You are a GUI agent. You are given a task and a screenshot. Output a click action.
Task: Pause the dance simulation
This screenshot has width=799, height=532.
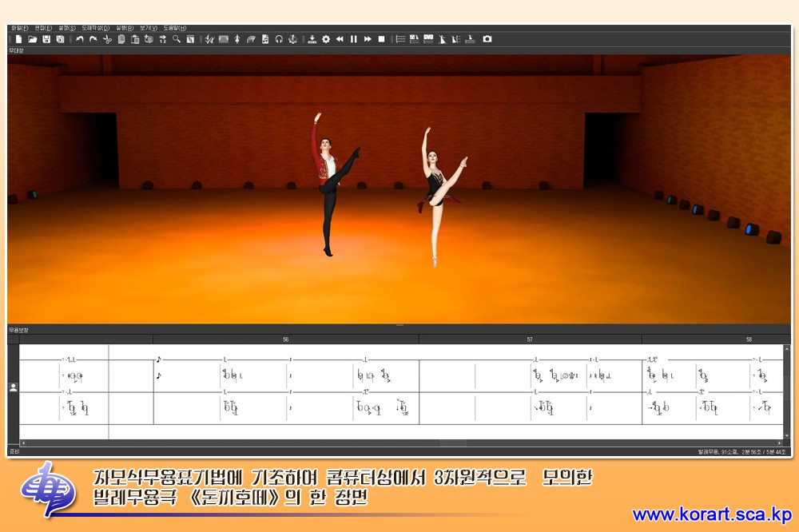[354, 39]
